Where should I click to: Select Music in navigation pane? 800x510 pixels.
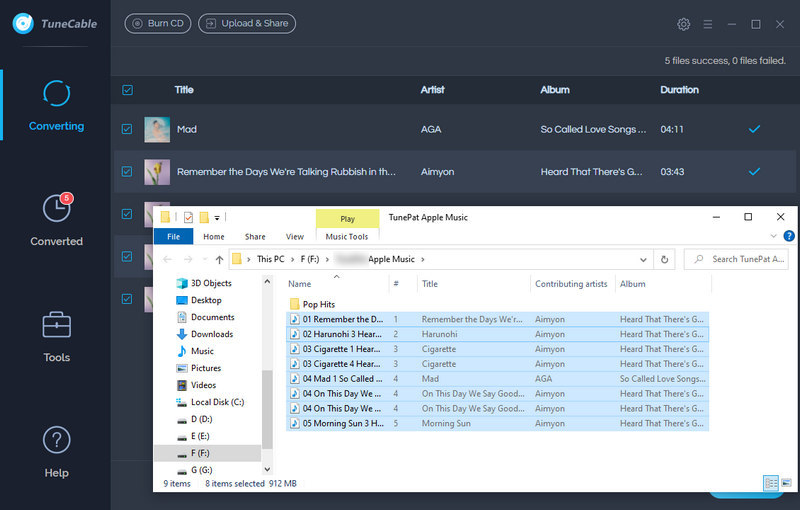(202, 351)
